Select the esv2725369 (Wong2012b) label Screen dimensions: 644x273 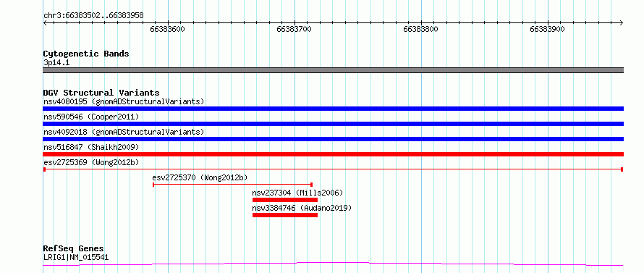(x=91, y=162)
